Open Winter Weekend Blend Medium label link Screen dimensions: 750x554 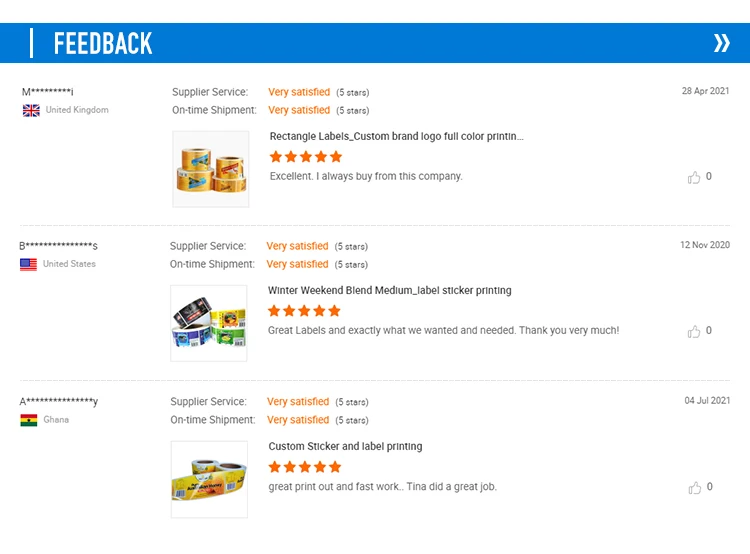[x=389, y=291]
